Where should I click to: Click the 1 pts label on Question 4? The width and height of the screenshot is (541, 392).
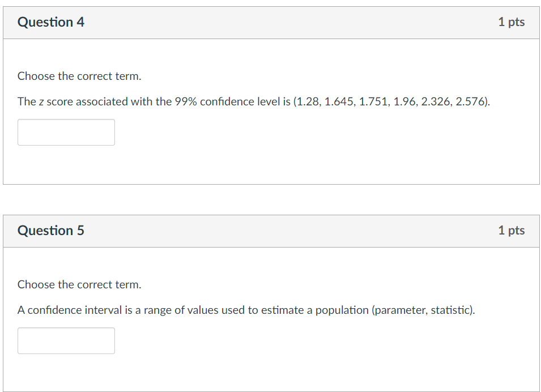(512, 22)
